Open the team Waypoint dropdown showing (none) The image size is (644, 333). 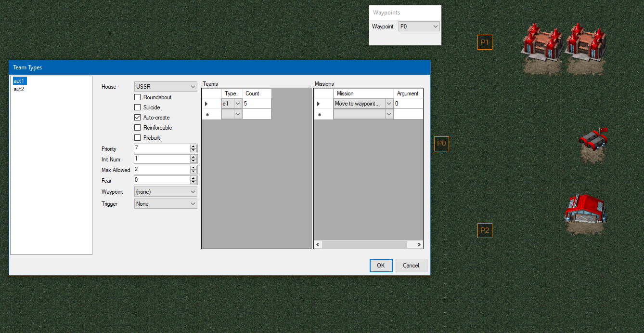(x=166, y=192)
